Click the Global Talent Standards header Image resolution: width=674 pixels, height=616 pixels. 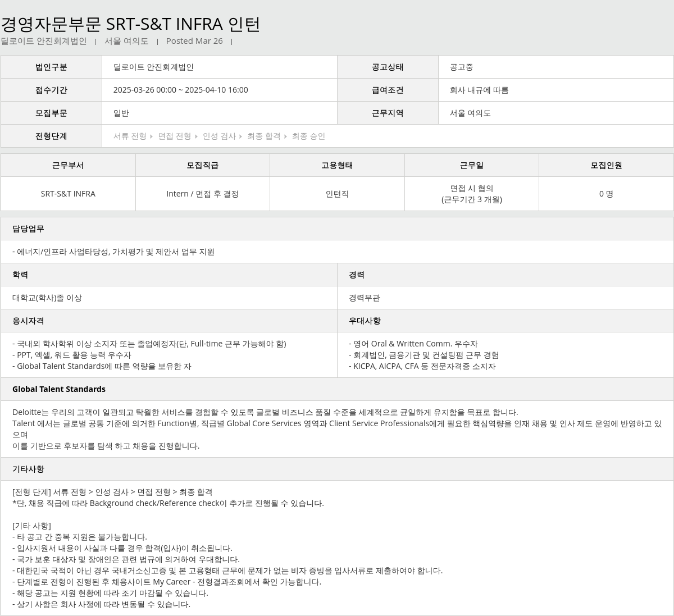click(x=337, y=389)
